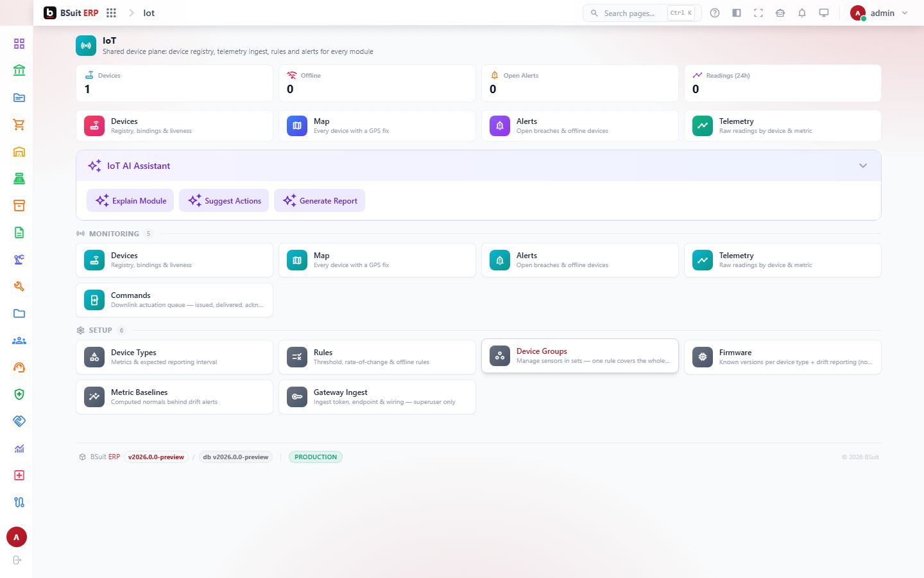Open the bank building icon in sidebar
Screen dimensions: 924x578
(x=19, y=71)
